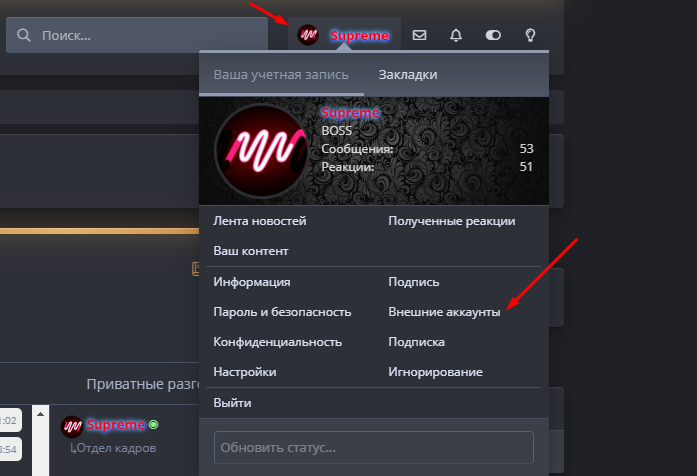697x476 pixels.
Task: Open Supreme username link in profile card
Action: tap(350, 112)
